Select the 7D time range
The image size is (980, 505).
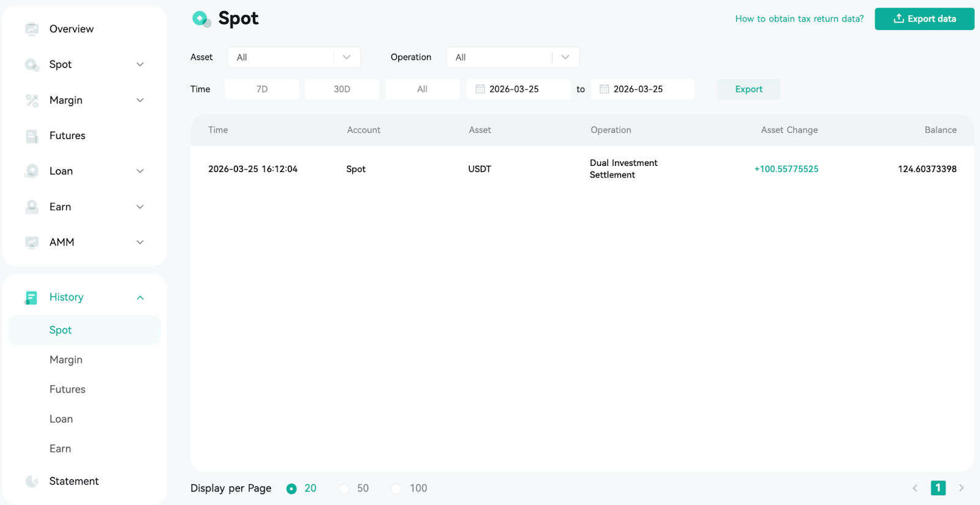pyautogui.click(x=262, y=89)
